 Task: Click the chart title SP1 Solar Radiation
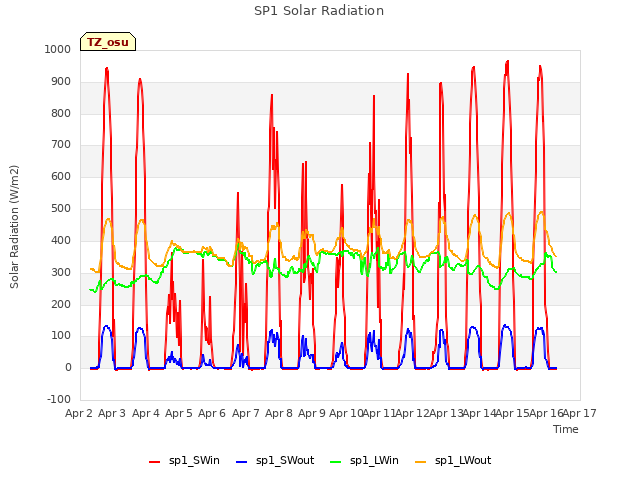(x=319, y=11)
